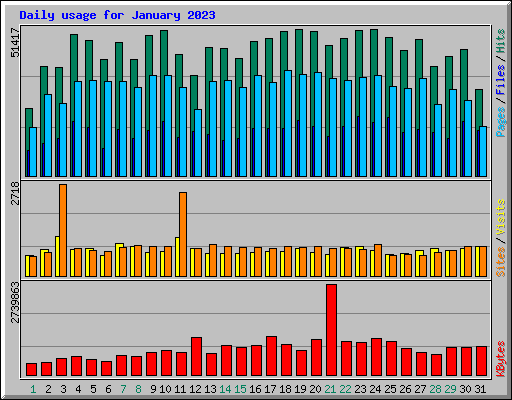Click the tallest red KBytes bar on day 21
512x400 pixels.
[331, 330]
